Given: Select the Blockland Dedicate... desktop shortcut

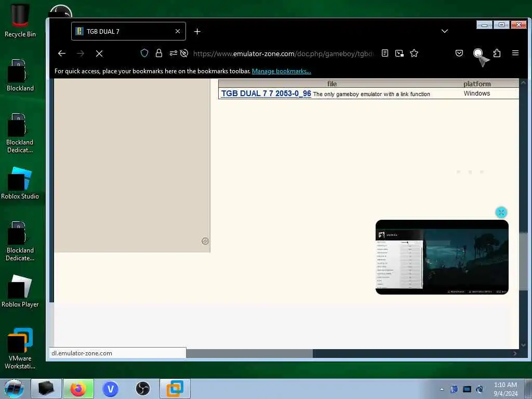Looking at the screenshot, I should click(20, 241).
